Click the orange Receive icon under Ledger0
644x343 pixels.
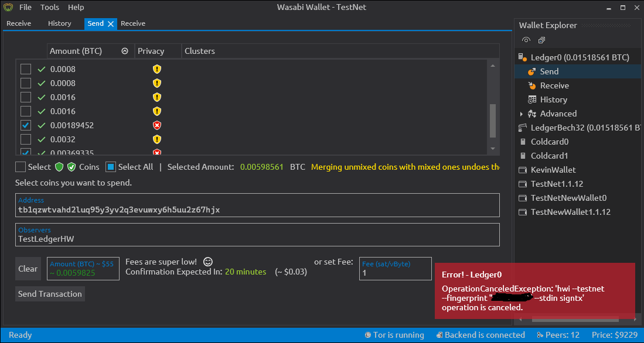coord(532,85)
